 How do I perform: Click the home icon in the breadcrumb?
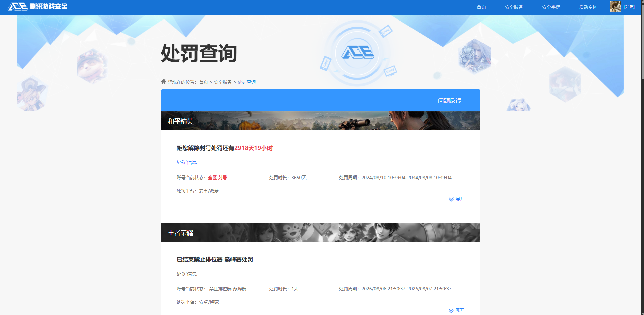point(164,82)
